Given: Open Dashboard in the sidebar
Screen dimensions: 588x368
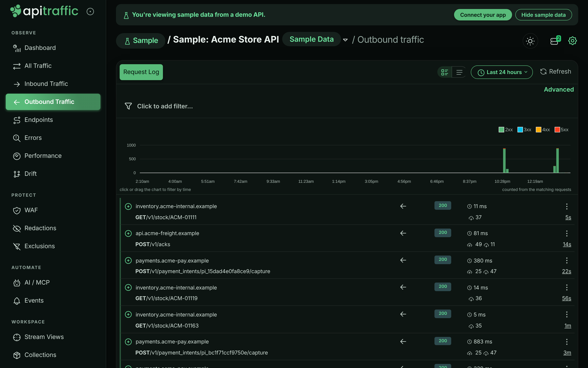Looking at the screenshot, I should [53, 48].
